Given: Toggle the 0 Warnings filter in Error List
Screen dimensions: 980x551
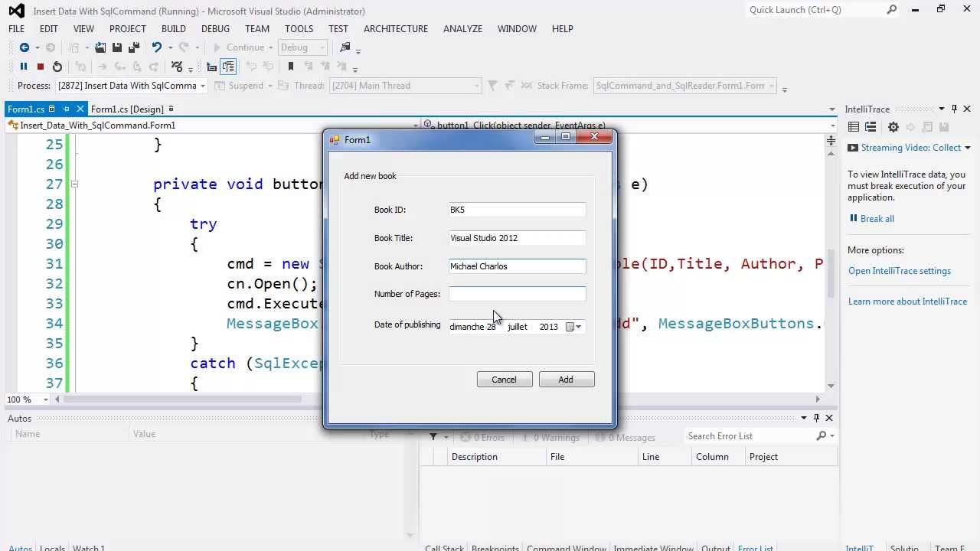Looking at the screenshot, I should coord(550,438).
